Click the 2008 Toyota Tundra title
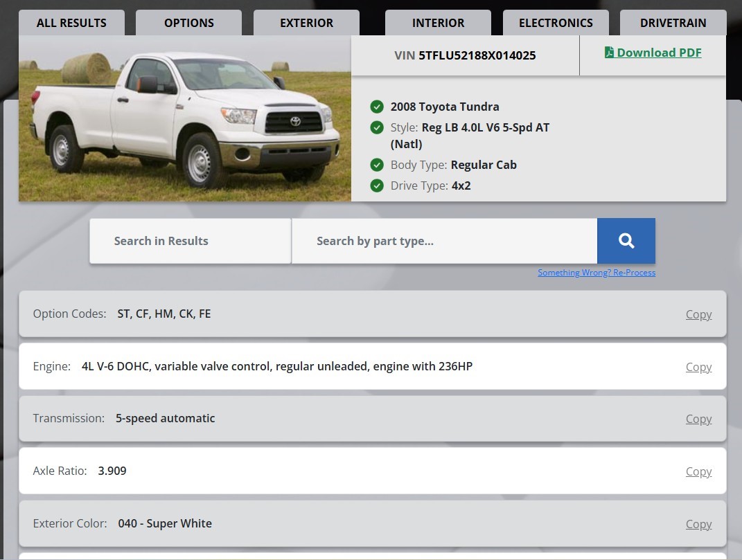The height and width of the screenshot is (560, 742). click(444, 107)
